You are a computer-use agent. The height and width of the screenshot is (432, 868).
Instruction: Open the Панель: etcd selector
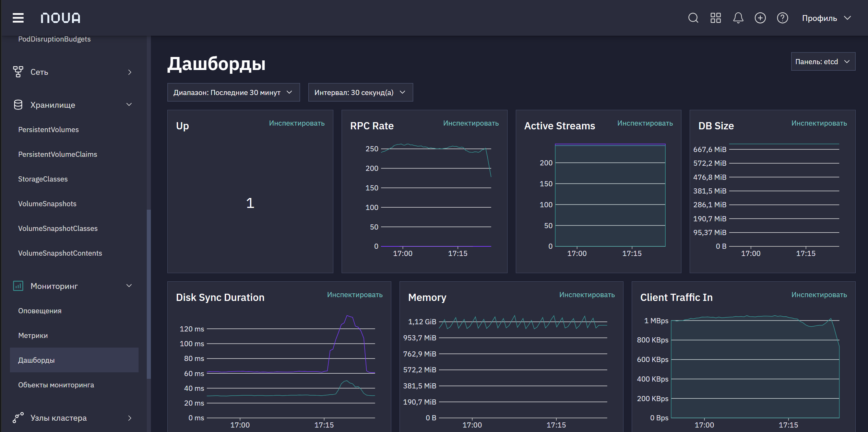pyautogui.click(x=823, y=61)
